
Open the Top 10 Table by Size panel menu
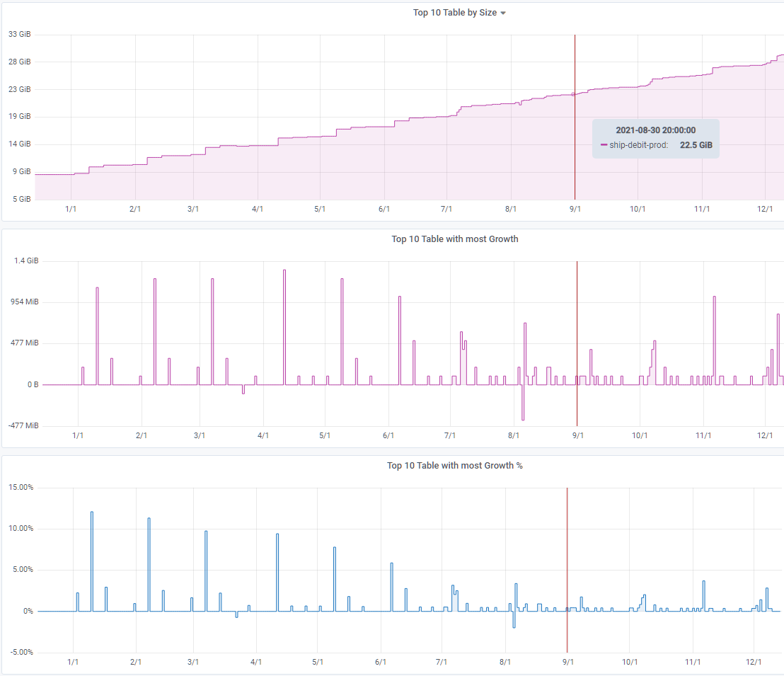[503, 13]
